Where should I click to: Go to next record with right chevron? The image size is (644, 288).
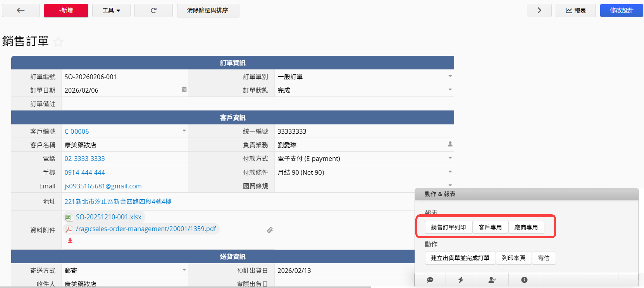(x=539, y=10)
